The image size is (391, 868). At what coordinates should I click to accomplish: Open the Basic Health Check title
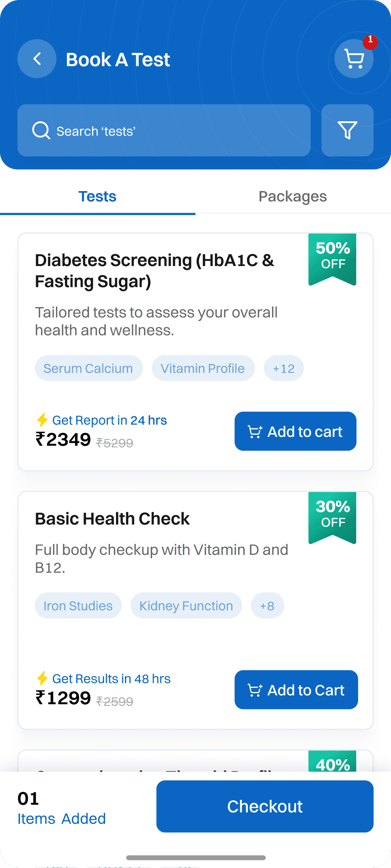[112, 519]
